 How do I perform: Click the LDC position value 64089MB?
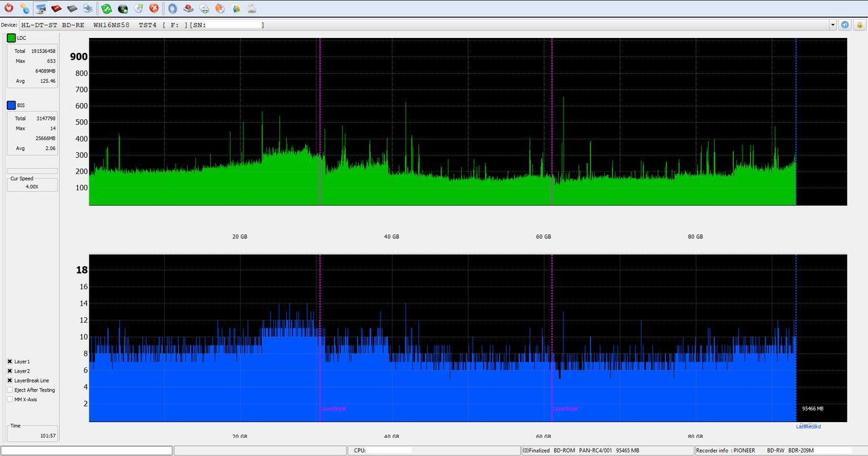[45, 70]
